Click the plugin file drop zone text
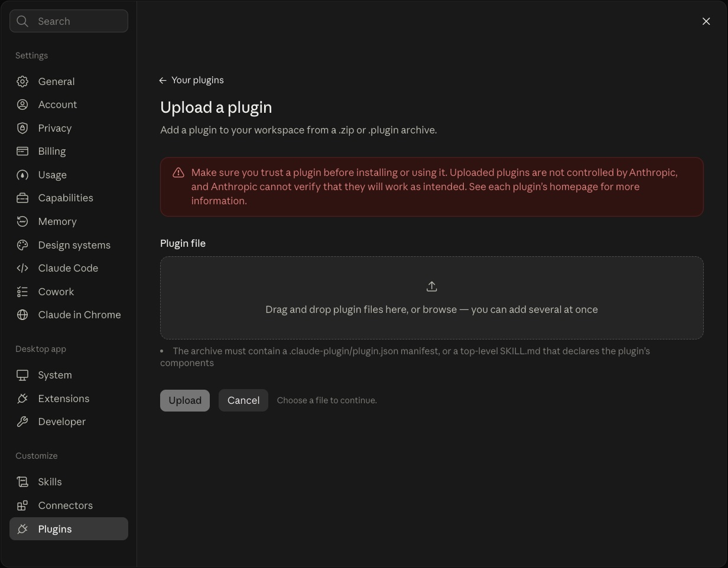This screenshot has height=568, width=728. (432, 309)
